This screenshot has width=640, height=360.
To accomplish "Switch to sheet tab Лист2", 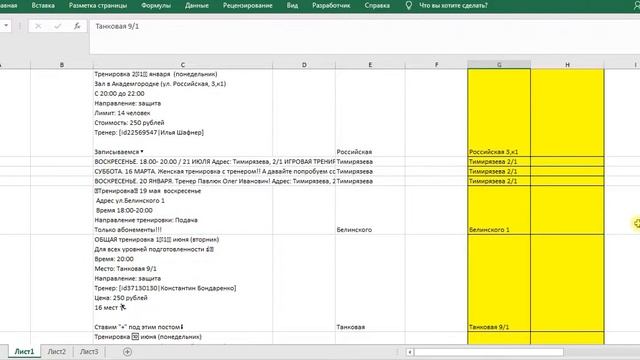I will pos(57,351).
